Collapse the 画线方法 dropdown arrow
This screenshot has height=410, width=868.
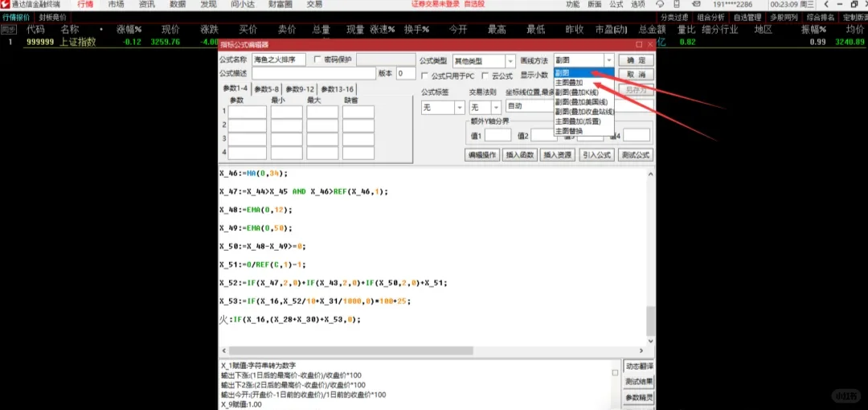(609, 59)
